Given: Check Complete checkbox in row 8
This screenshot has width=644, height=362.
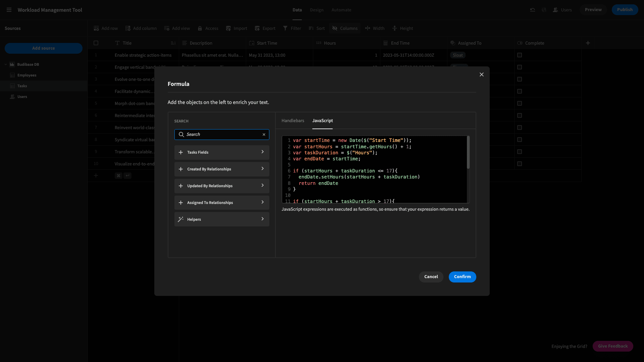Looking at the screenshot, I should [520, 140].
